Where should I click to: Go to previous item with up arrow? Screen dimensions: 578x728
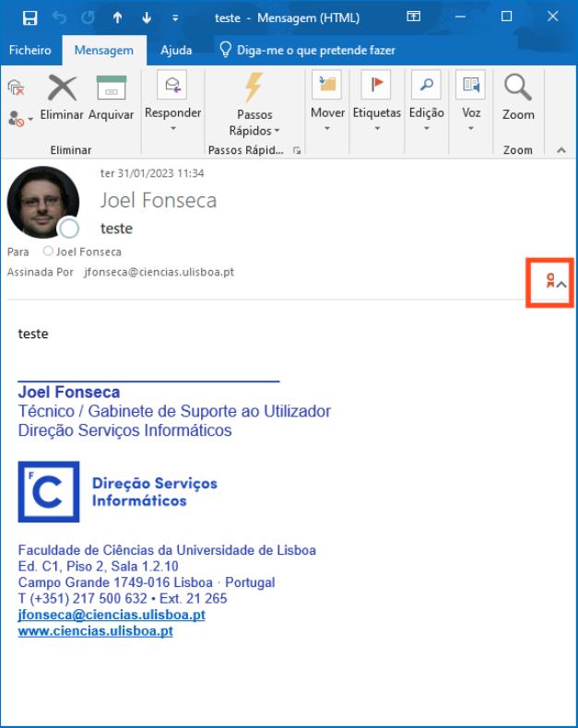117,16
